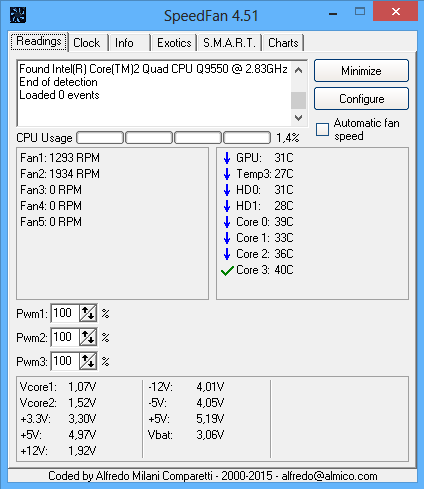Viewport: 424px width, 489px height.
Task: Click the green checkmark icon beside Core 3
Action: pyautogui.click(x=227, y=271)
